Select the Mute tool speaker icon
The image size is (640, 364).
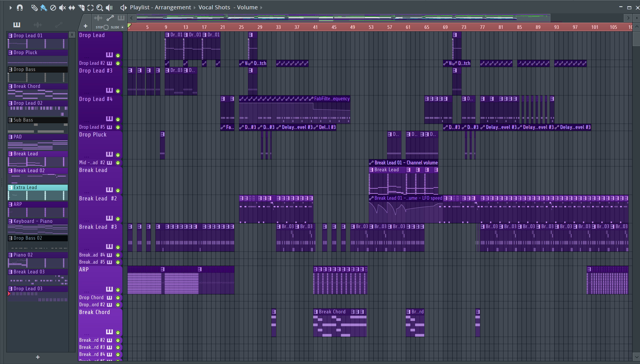pyautogui.click(x=62, y=8)
